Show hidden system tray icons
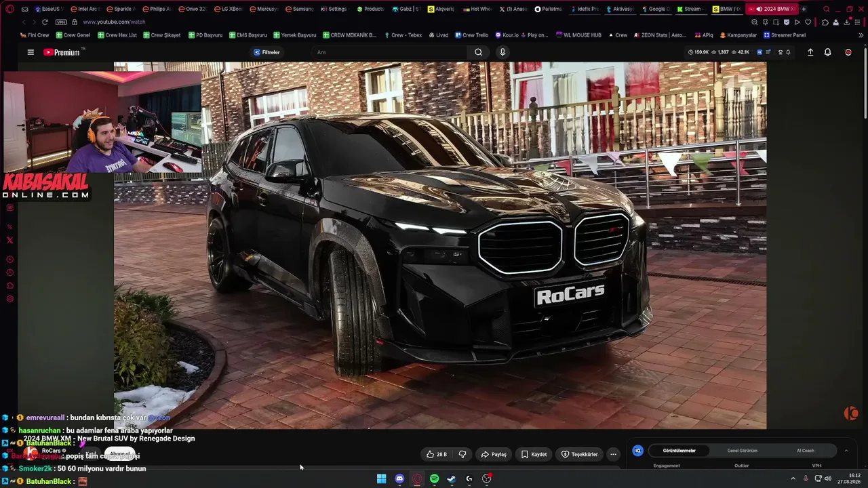 point(793,479)
